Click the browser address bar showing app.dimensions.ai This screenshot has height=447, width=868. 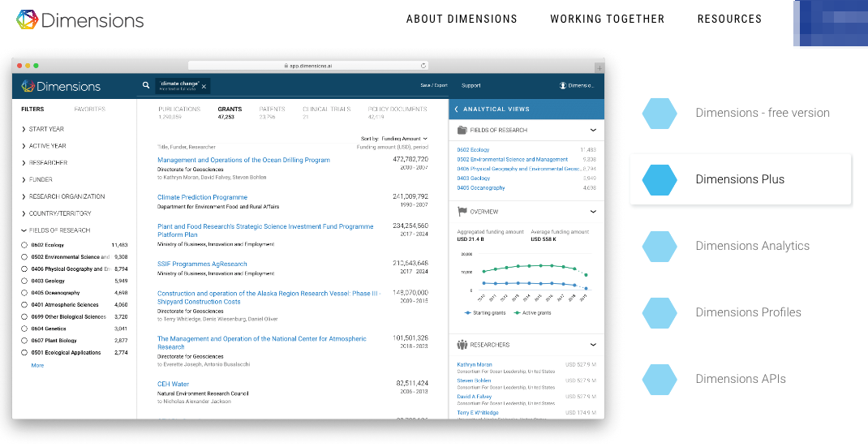point(307,66)
